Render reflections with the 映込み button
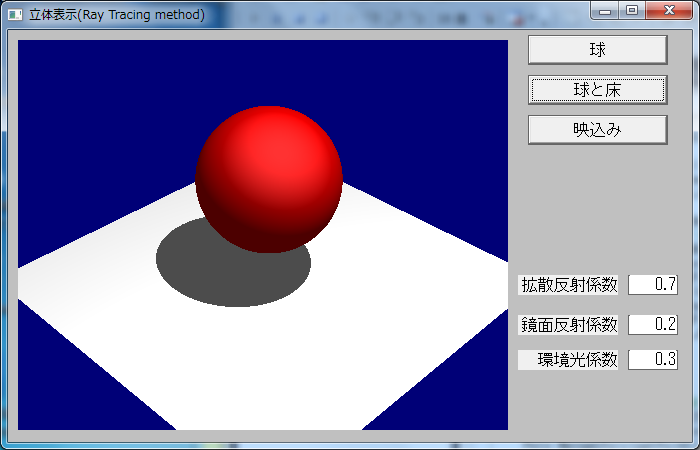 [x=597, y=129]
